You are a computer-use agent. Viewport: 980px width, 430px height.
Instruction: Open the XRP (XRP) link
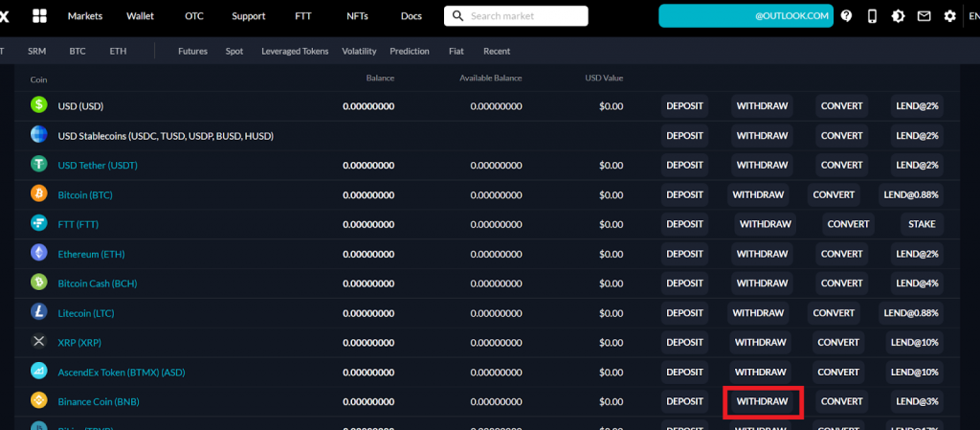click(79, 343)
